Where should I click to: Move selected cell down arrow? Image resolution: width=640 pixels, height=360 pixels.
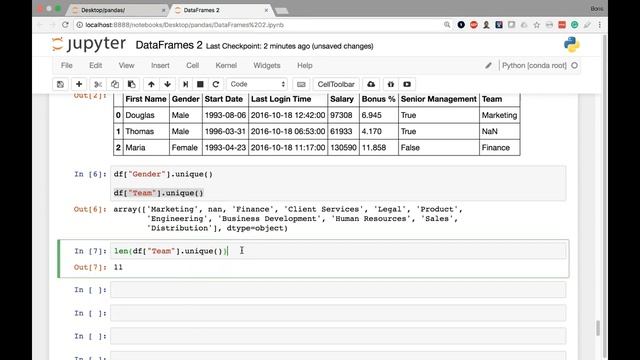pyautogui.click(x=167, y=84)
